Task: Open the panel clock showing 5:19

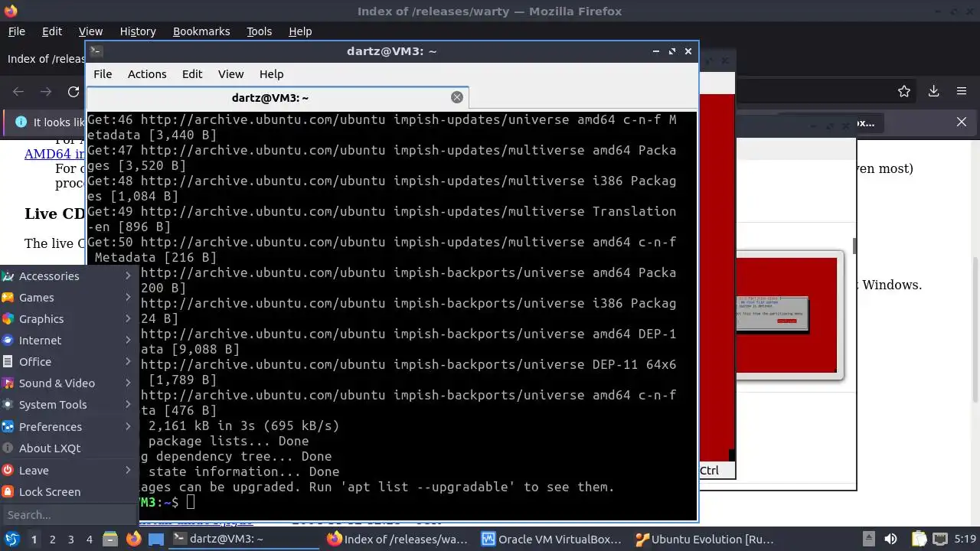Action: click(x=965, y=539)
